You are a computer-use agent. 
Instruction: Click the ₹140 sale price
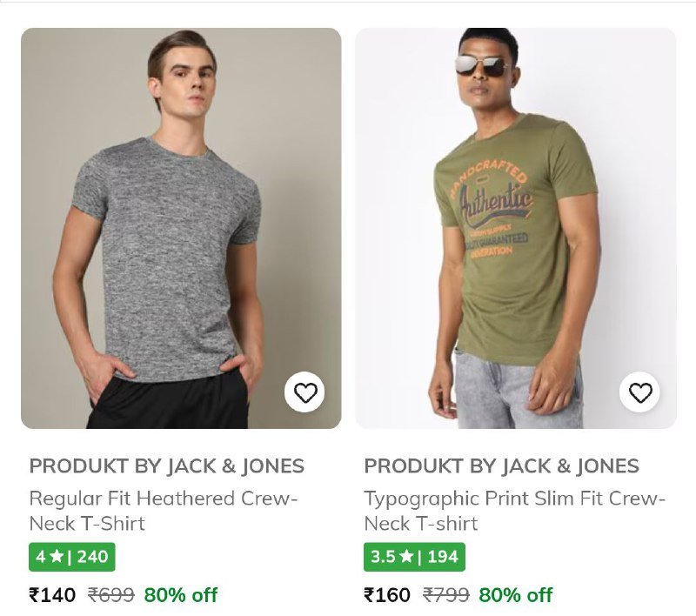point(53,595)
